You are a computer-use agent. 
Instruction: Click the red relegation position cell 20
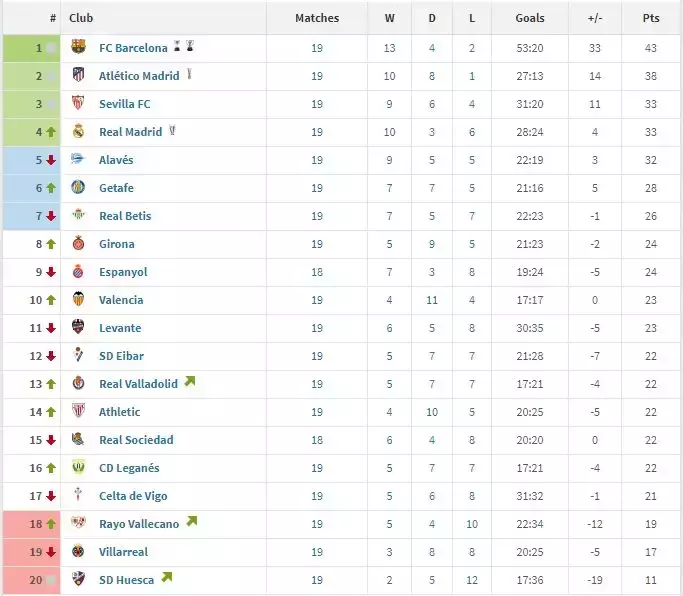pos(32,580)
